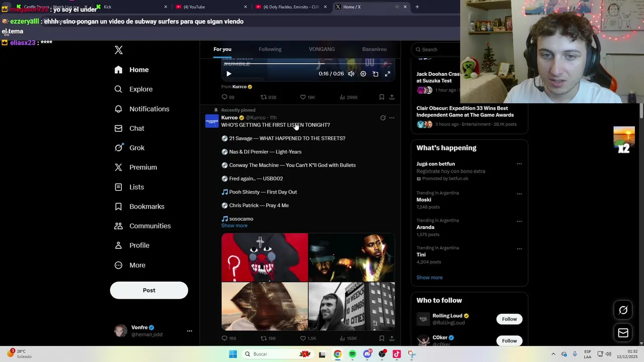This screenshot has width=644, height=362.
Task: Open Profile from the sidebar
Action: (132, 245)
